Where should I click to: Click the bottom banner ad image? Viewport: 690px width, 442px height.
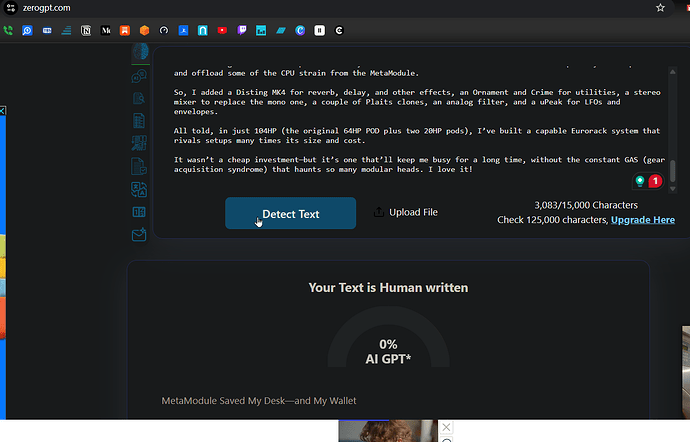(388, 431)
